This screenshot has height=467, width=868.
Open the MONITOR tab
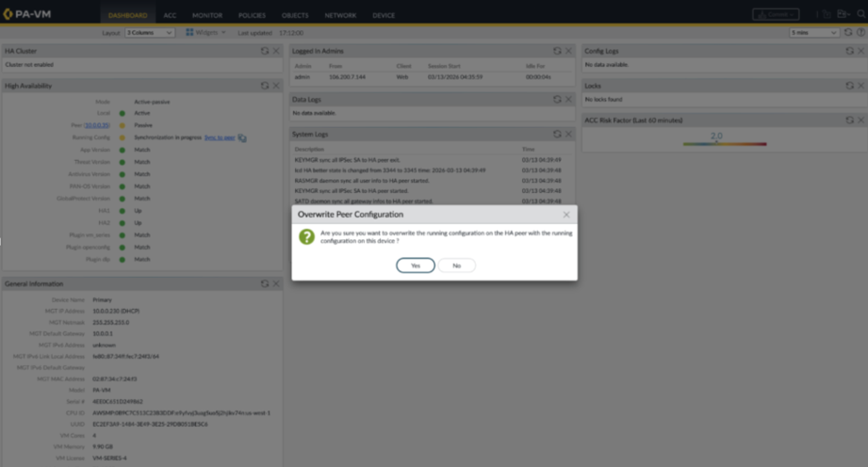207,15
